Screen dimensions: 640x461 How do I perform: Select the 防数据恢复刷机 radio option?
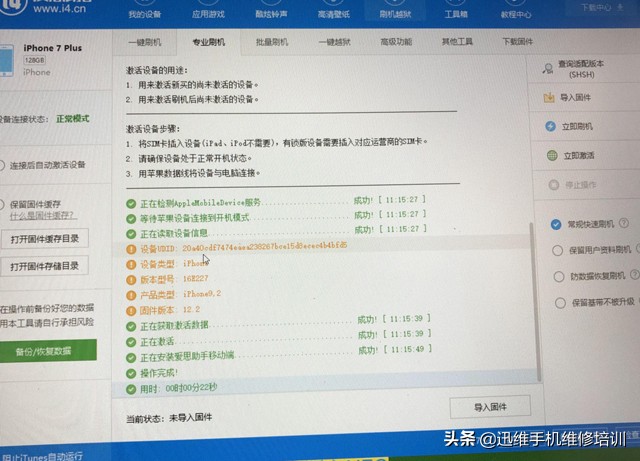pos(559,276)
